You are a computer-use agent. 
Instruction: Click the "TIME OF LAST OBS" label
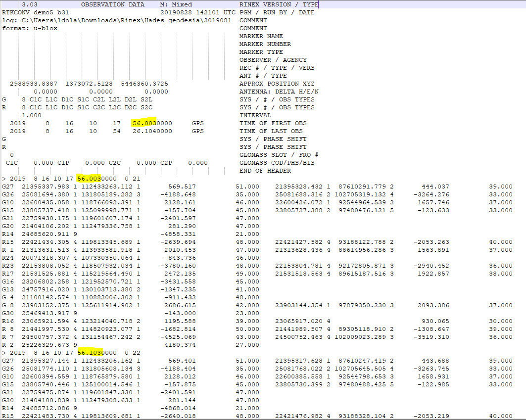[271, 131]
